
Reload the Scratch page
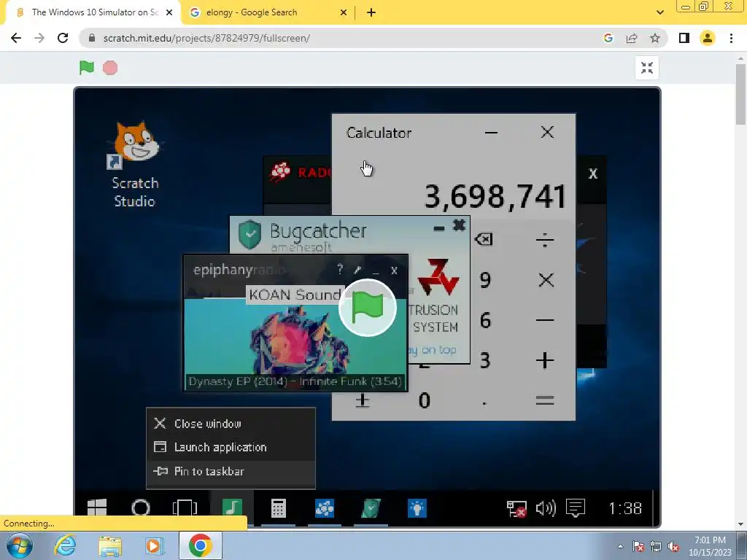pos(63,38)
